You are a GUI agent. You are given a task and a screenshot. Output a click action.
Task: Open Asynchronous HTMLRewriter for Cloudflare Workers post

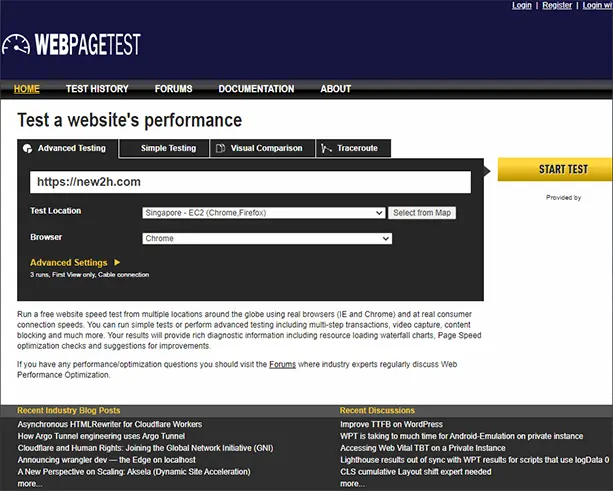pos(110,424)
